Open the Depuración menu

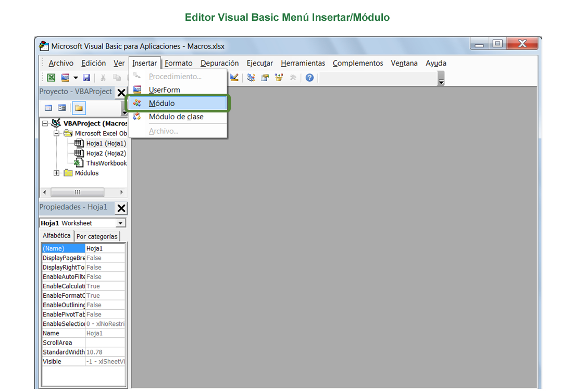tap(220, 63)
